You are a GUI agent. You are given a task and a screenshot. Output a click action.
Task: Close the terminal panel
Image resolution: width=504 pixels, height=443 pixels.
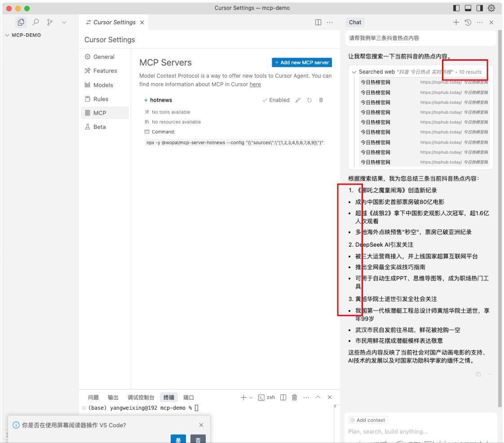tap(330, 397)
